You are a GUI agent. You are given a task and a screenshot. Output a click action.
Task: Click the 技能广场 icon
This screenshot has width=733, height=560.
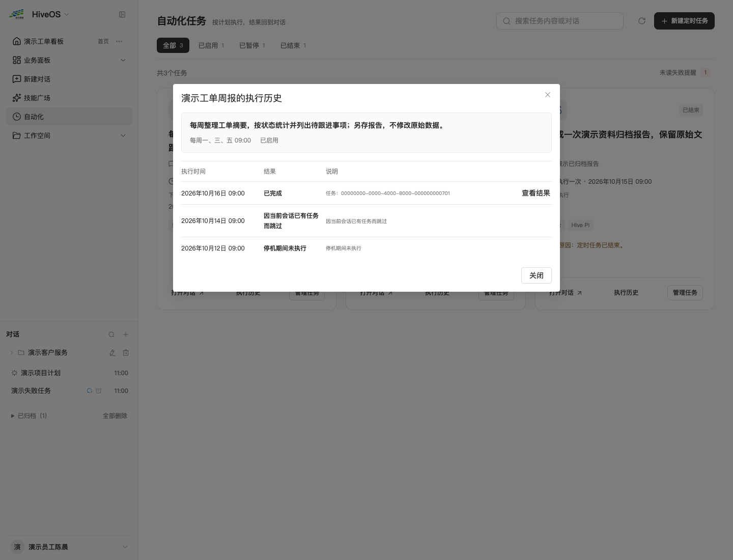(x=17, y=98)
